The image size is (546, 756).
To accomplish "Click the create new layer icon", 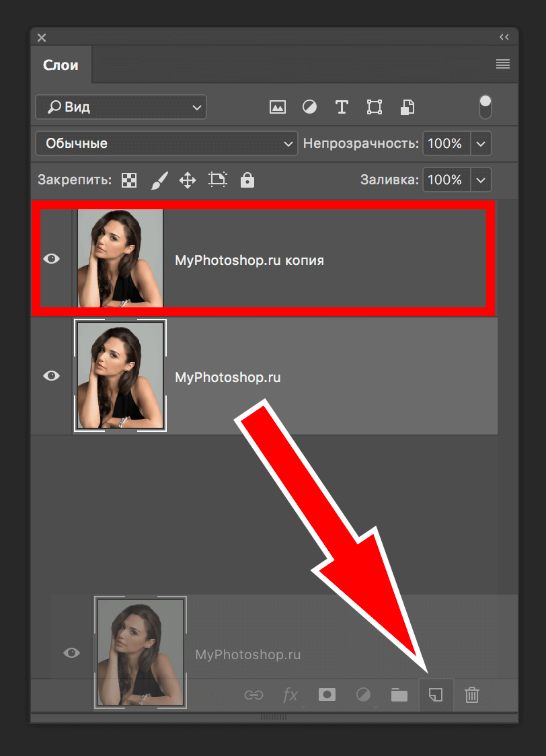I will click(436, 695).
